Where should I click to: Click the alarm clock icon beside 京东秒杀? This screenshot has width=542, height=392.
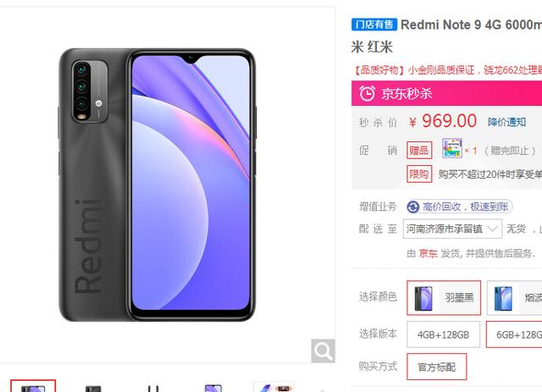click(367, 93)
